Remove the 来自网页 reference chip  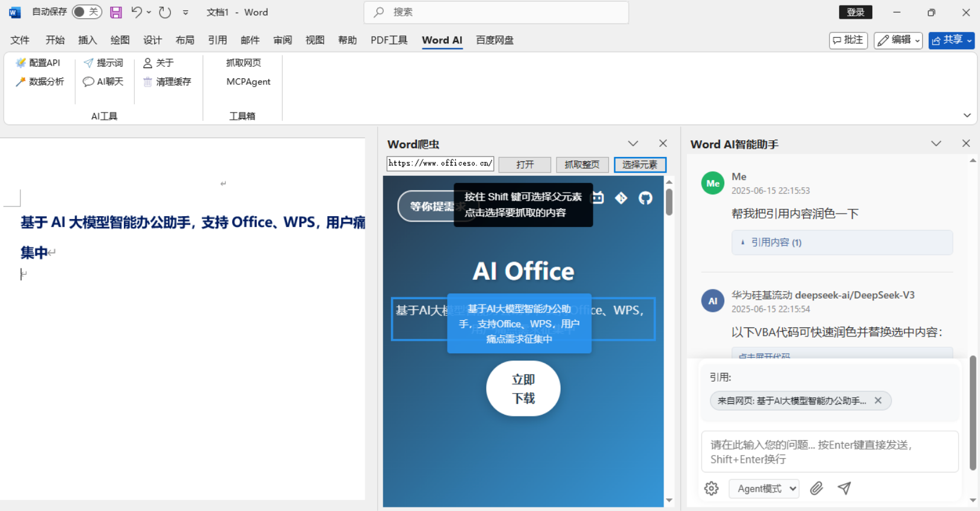[x=878, y=400]
